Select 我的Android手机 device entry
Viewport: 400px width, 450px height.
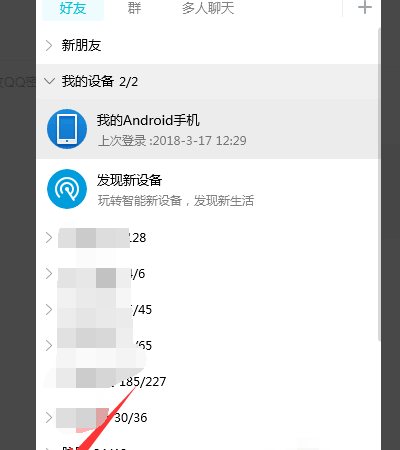click(207, 129)
